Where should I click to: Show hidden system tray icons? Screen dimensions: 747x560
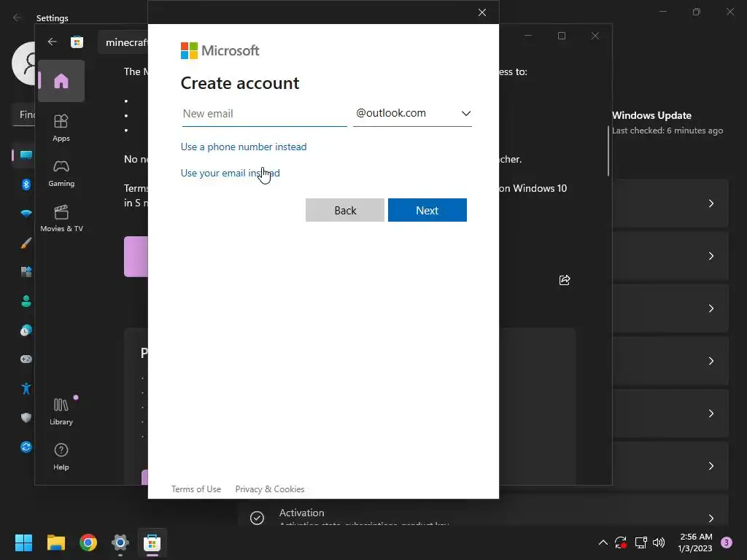click(x=603, y=542)
